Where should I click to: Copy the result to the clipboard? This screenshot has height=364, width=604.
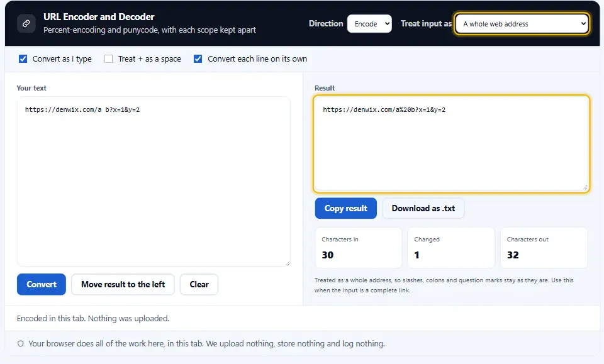[x=346, y=208]
